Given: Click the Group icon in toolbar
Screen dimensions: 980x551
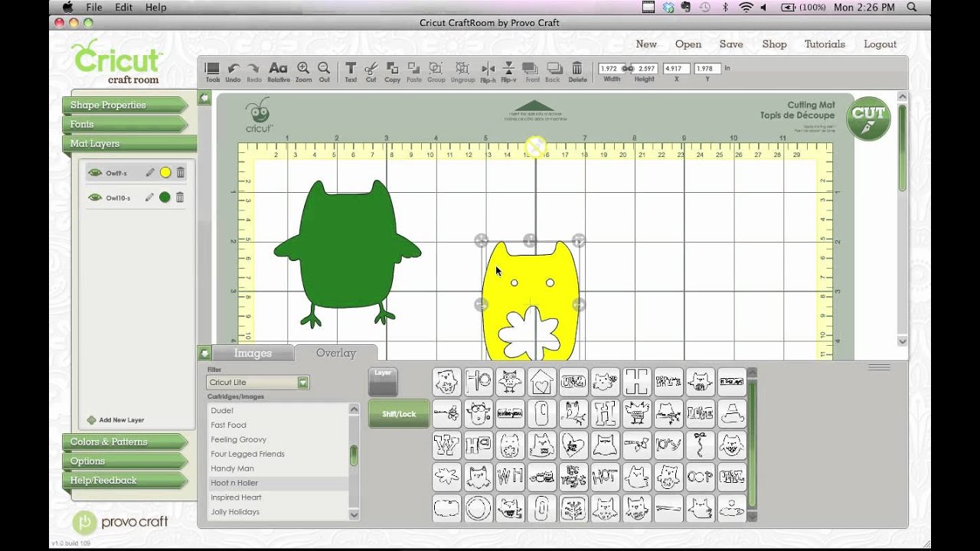Looking at the screenshot, I should click(436, 70).
